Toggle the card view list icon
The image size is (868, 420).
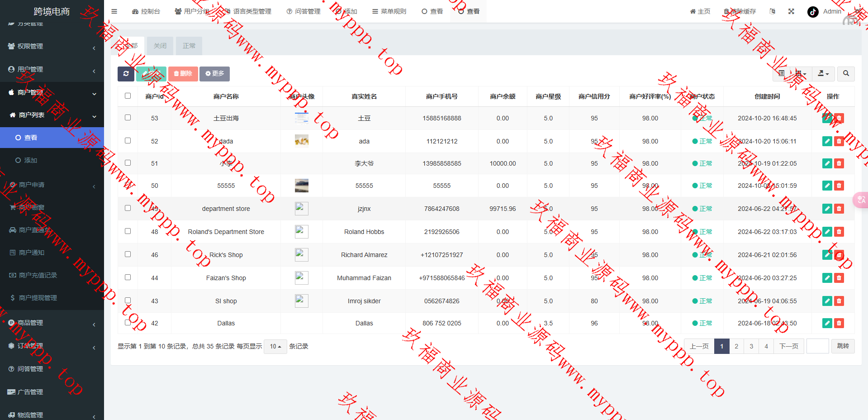[782, 73]
